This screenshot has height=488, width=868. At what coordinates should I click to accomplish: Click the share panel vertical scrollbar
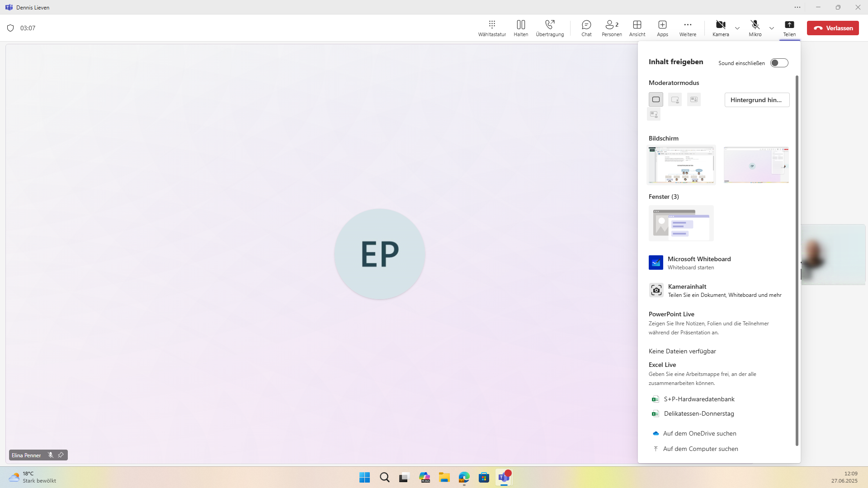point(797,260)
